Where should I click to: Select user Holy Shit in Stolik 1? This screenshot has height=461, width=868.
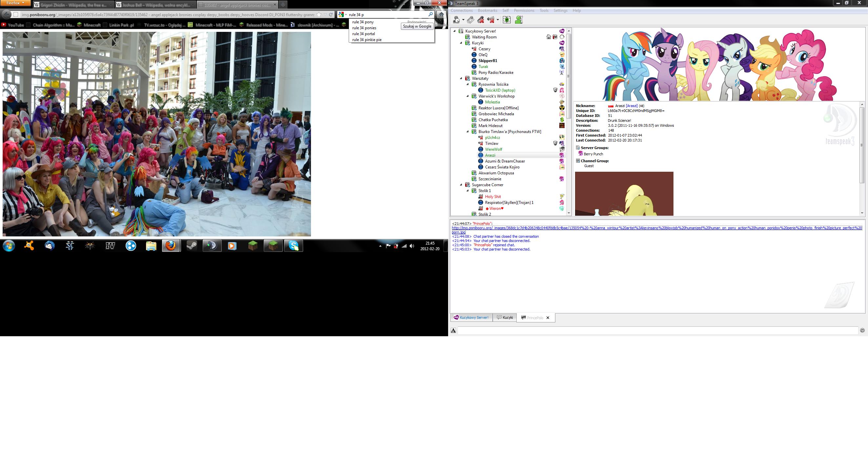coord(493,197)
